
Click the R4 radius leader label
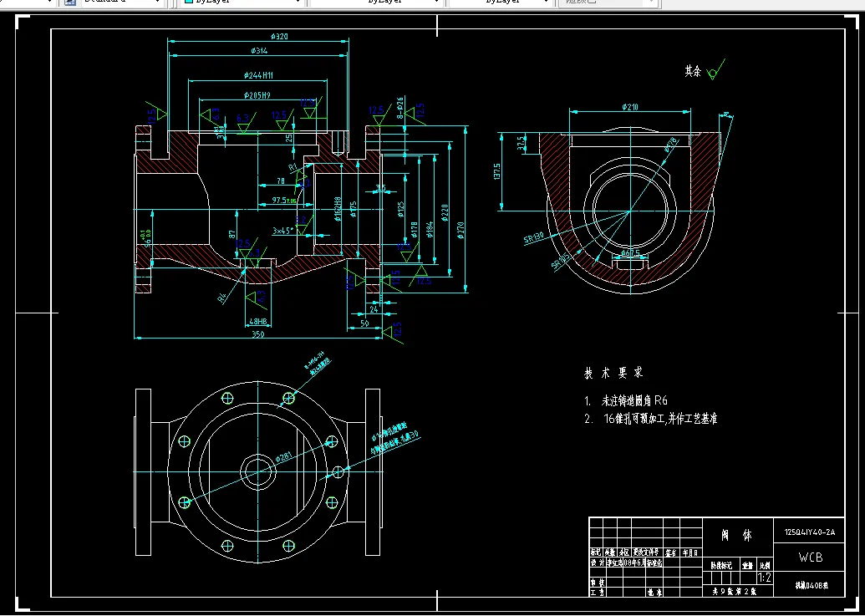pyautogui.click(x=222, y=299)
